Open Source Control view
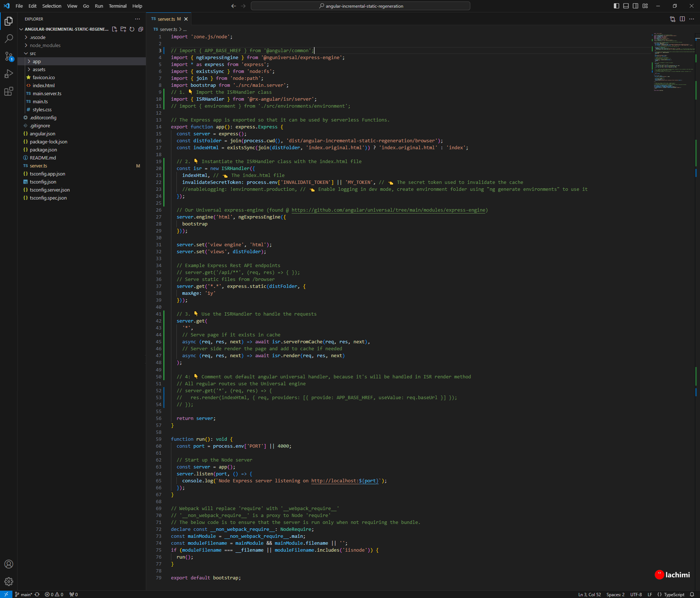Viewport: 700px width, 598px height. click(9, 56)
